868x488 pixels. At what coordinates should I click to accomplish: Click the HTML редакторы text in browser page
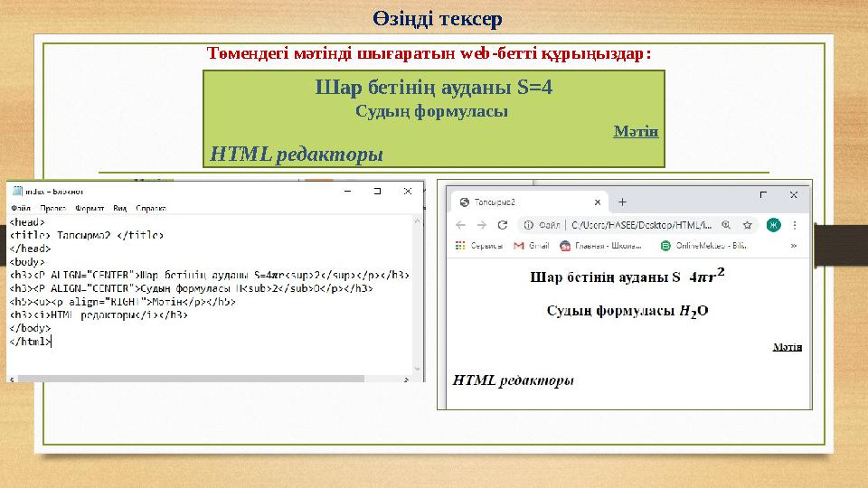click(x=514, y=380)
